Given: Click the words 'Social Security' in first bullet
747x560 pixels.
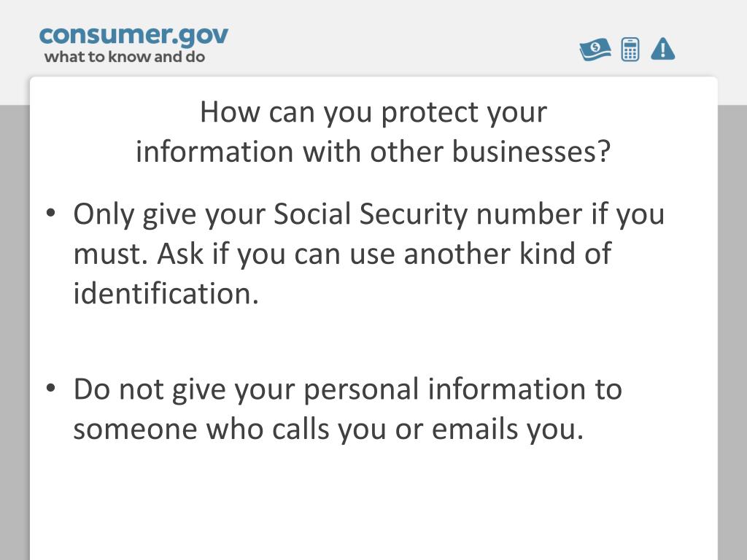Looking at the screenshot, I should 370,215.
